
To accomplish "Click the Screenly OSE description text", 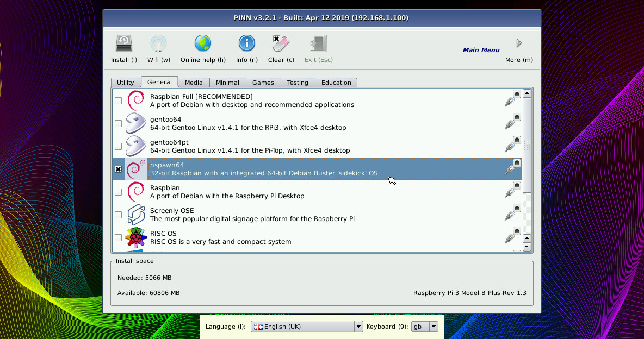I will (x=252, y=219).
